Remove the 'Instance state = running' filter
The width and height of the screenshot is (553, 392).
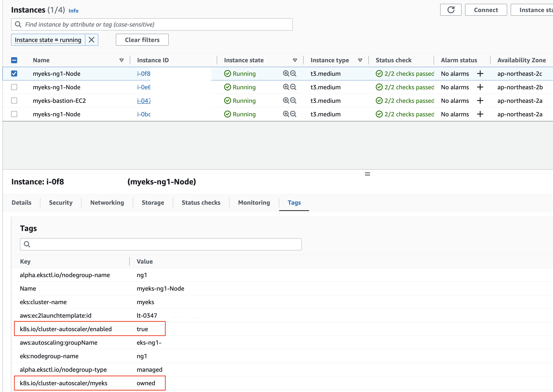[92, 40]
